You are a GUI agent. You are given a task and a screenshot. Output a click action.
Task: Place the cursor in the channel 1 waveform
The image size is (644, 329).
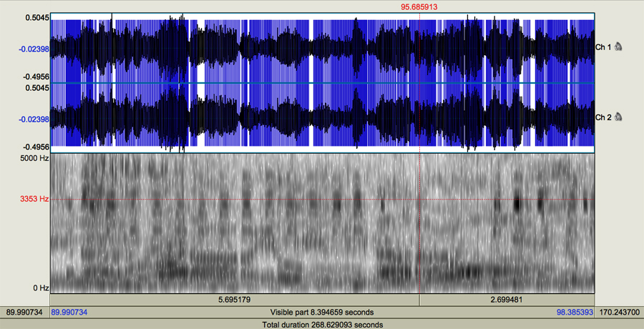coord(286,48)
